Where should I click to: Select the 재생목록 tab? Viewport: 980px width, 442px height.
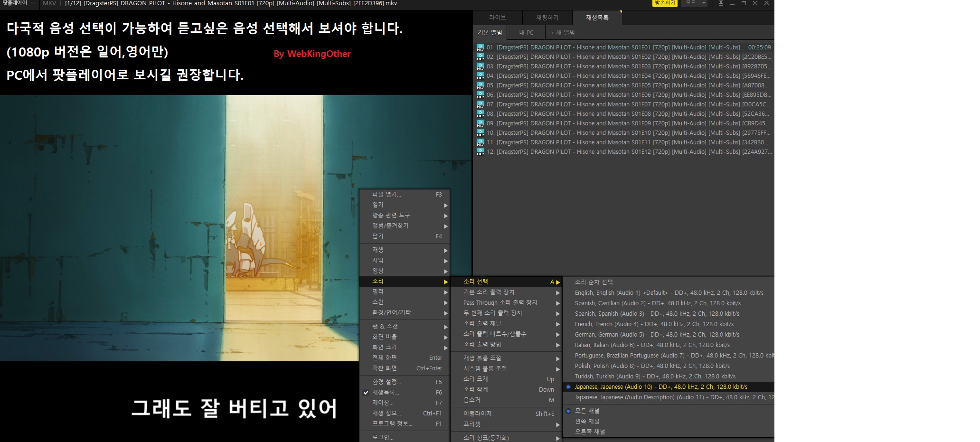click(x=597, y=18)
